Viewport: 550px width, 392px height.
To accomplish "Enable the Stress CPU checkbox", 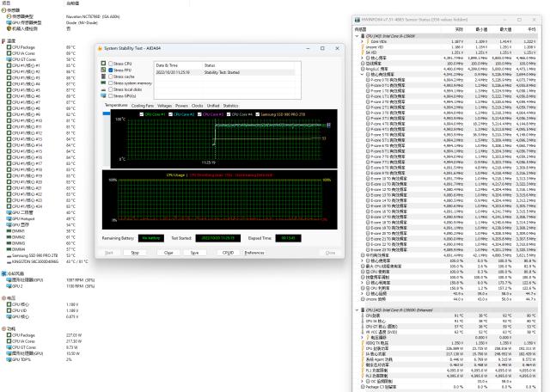I will point(111,64).
